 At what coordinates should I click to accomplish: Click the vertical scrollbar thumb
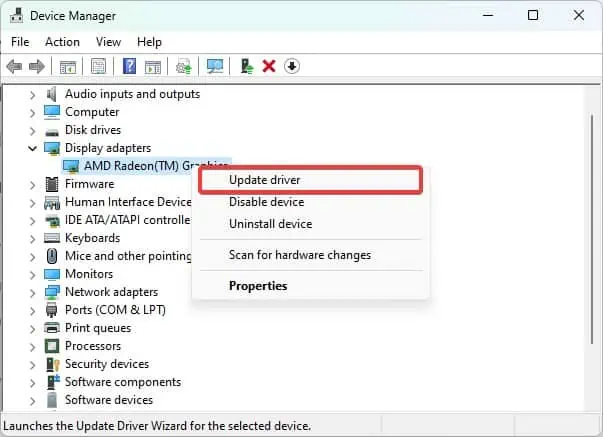coord(593,229)
